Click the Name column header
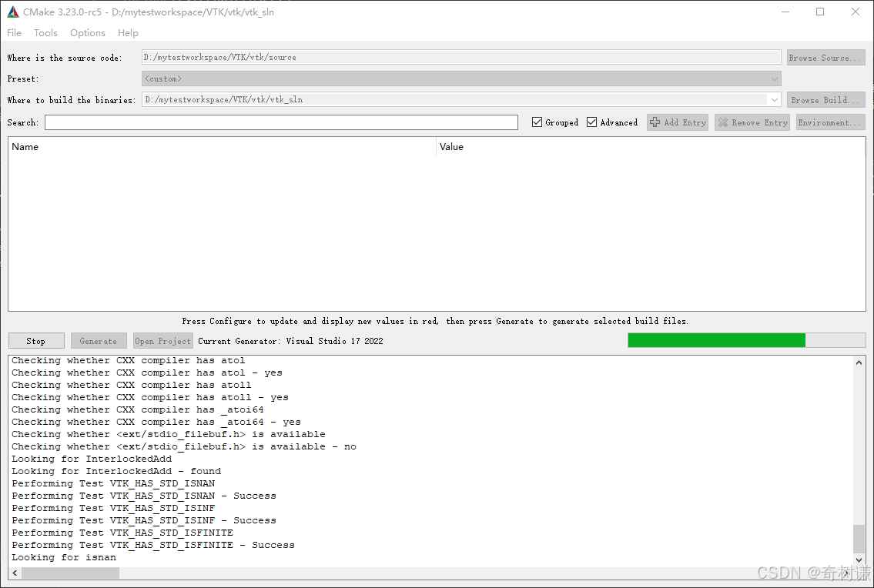The width and height of the screenshot is (874, 588). 222,146
